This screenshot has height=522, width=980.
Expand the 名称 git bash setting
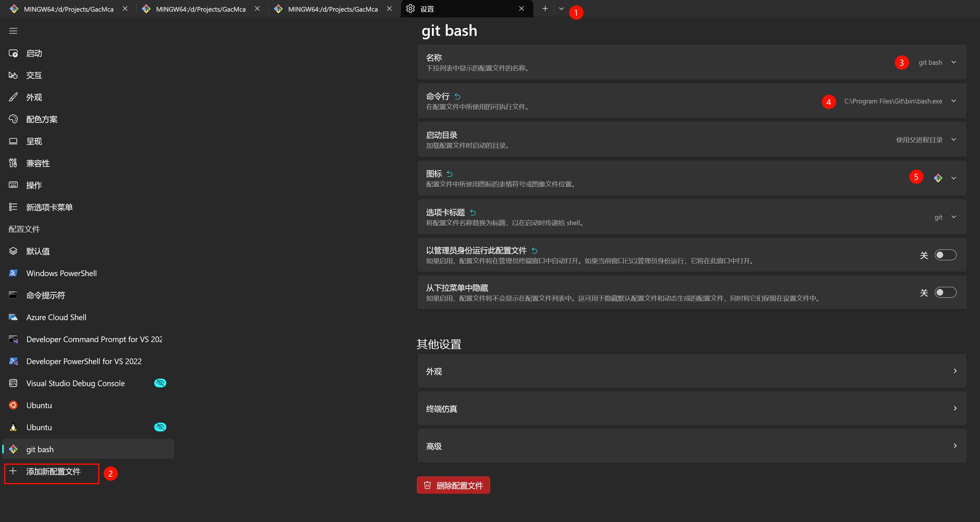[953, 62]
